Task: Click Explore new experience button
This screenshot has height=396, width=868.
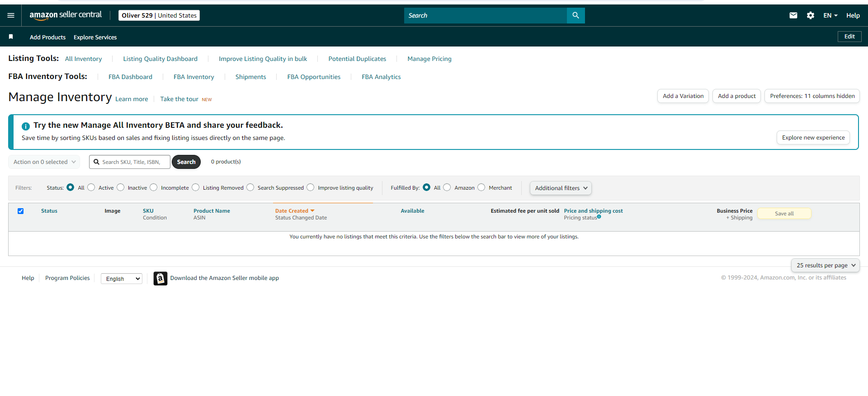Action: pyautogui.click(x=813, y=137)
